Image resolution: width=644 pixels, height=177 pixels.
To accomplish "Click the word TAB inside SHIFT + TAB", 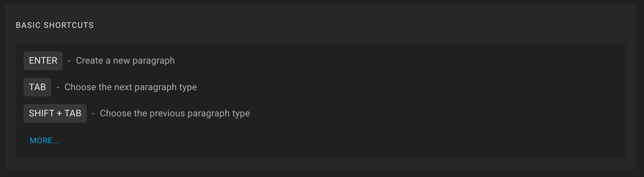I will [73, 113].
